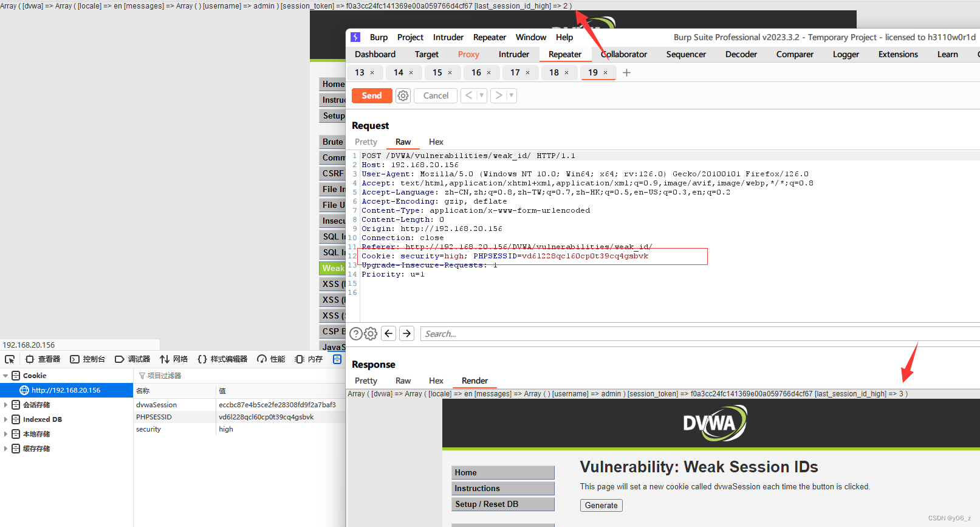Click the Weak Session IDs sidebar item

[x=332, y=268]
